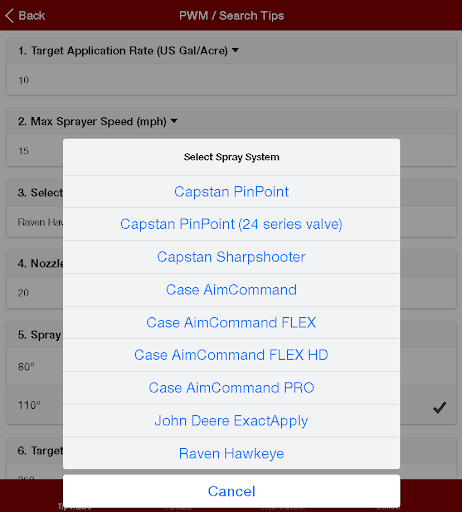Select the 110° spray angle checkmark
Viewport: 462px width, 512px height.
(x=439, y=407)
